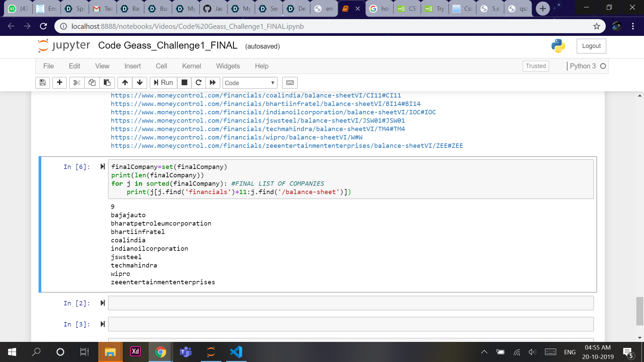
Task: Copy selected cells icon
Action: point(92,82)
